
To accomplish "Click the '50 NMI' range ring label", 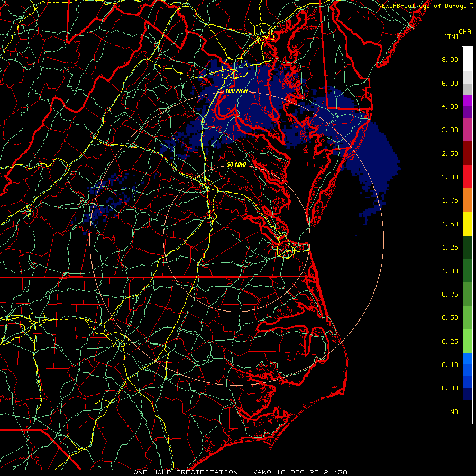I will pyautogui.click(x=236, y=164).
